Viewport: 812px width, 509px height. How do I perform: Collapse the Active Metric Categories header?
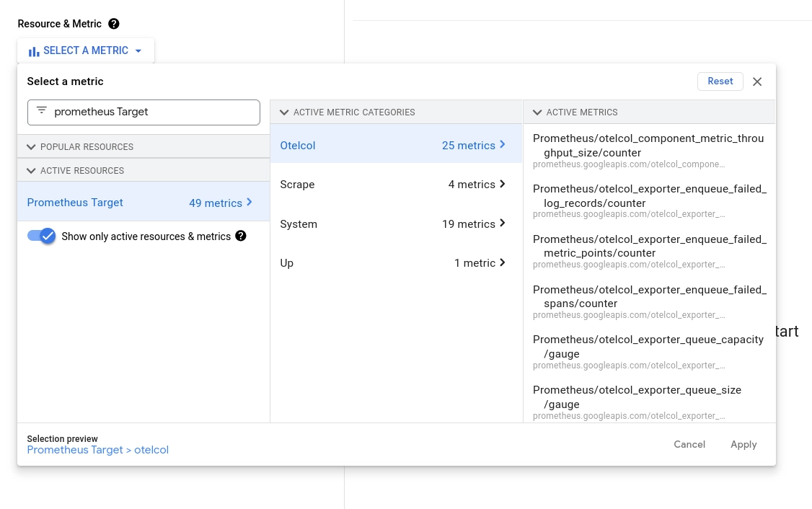(284, 112)
